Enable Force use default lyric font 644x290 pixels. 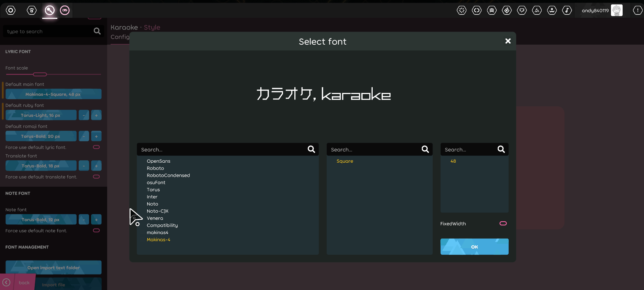pyautogui.click(x=97, y=147)
